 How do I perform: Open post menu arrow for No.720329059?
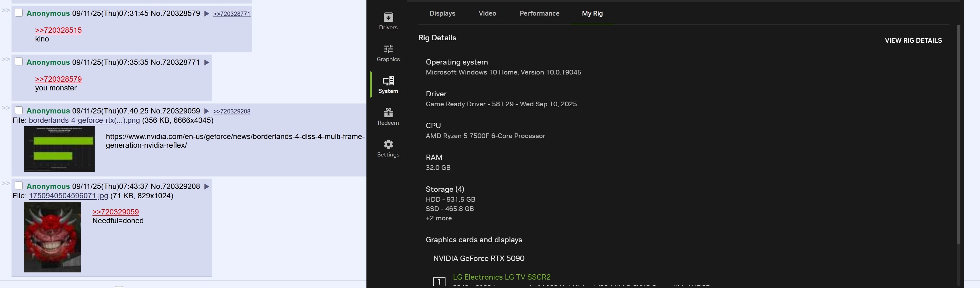[207, 111]
